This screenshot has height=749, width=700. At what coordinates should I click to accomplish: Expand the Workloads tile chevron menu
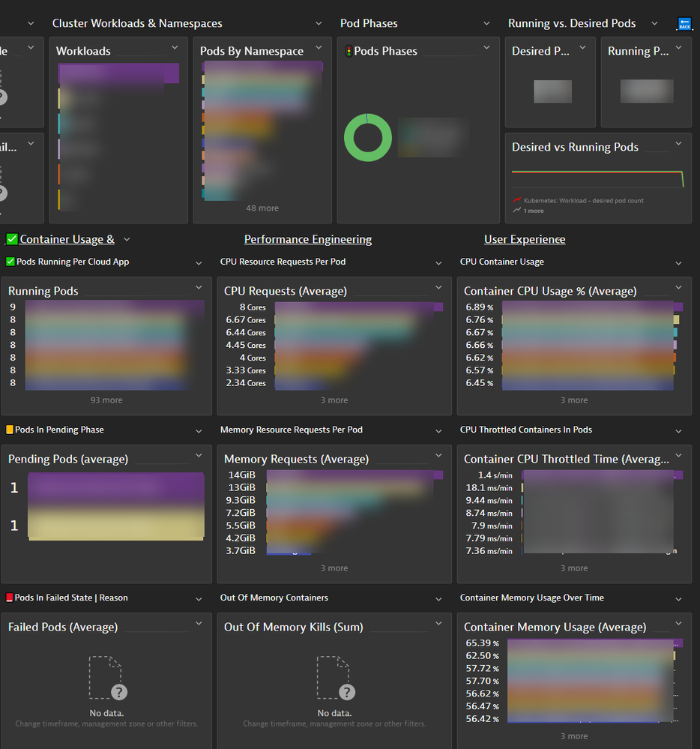click(175, 47)
